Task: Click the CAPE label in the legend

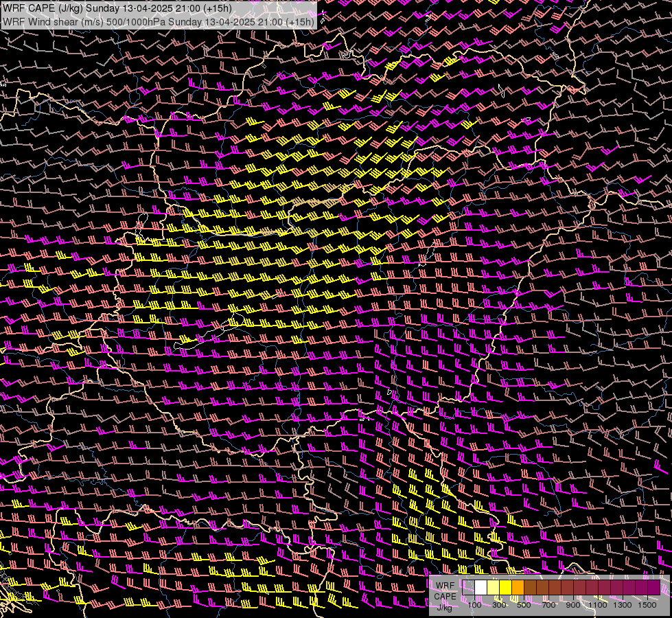Action: [445, 597]
